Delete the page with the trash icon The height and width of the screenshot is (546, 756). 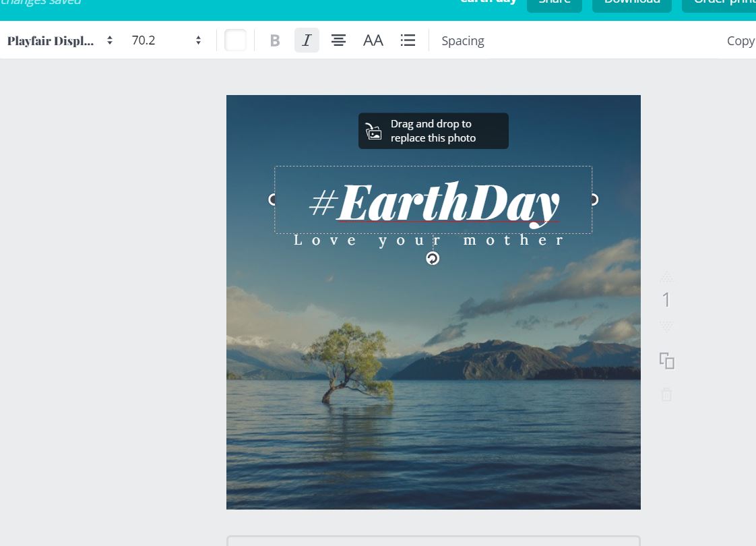coord(666,395)
